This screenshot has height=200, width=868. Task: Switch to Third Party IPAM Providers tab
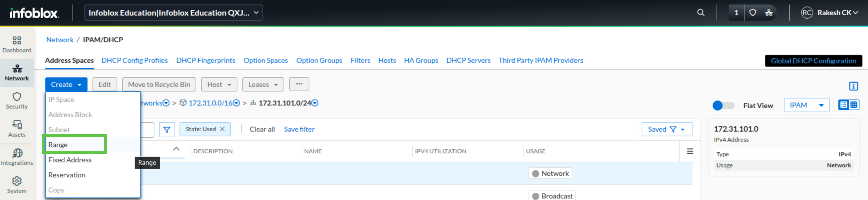(541, 61)
